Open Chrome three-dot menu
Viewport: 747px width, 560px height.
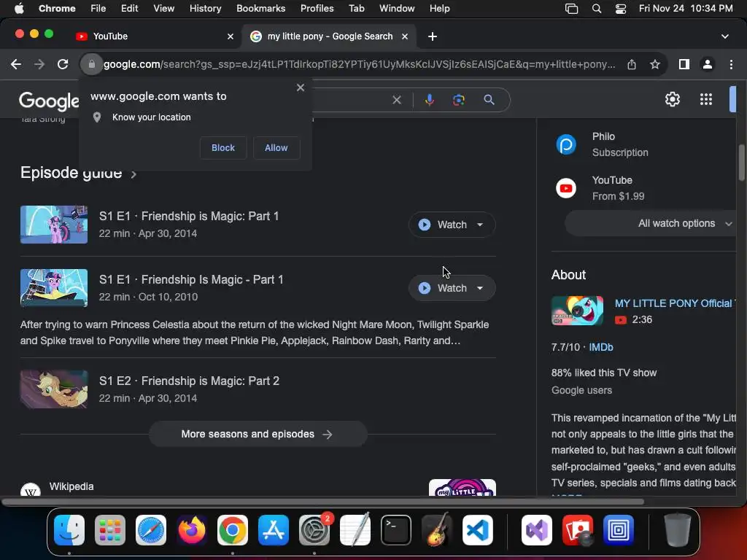[731, 64]
